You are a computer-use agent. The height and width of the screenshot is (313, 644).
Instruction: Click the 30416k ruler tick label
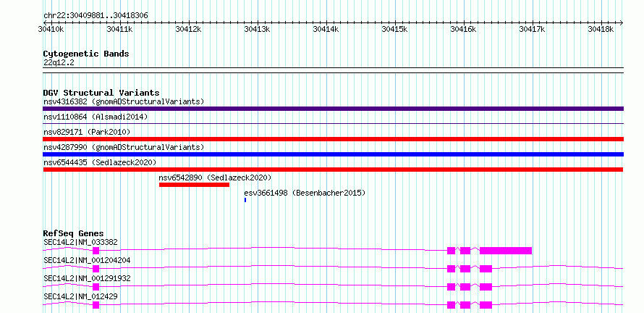coord(463,29)
